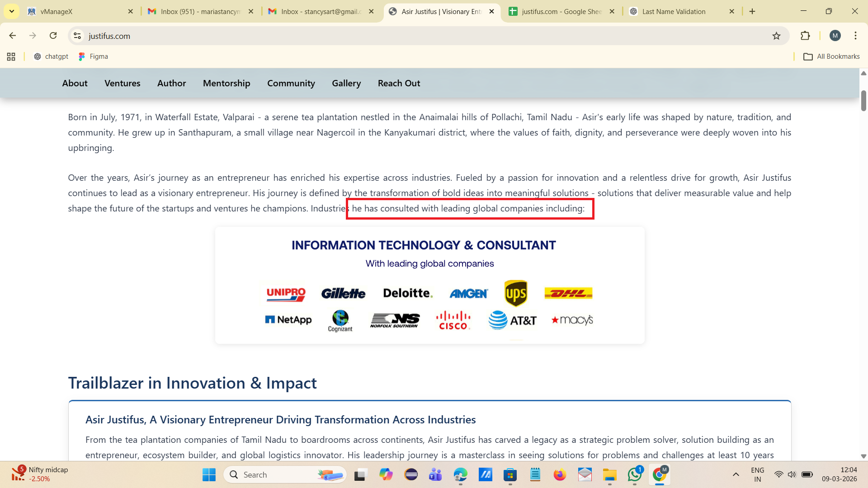
Task: Open the Ventures navigation link
Action: point(122,83)
